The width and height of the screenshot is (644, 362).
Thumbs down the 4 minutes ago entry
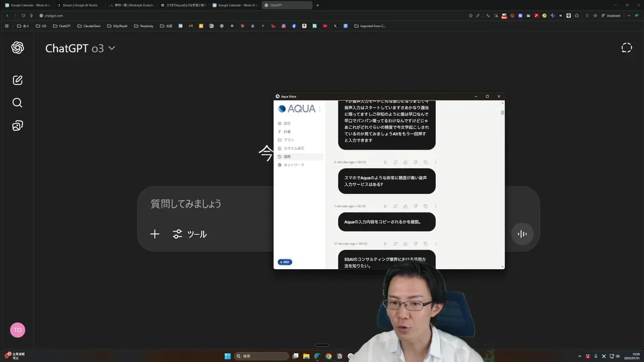(x=415, y=162)
